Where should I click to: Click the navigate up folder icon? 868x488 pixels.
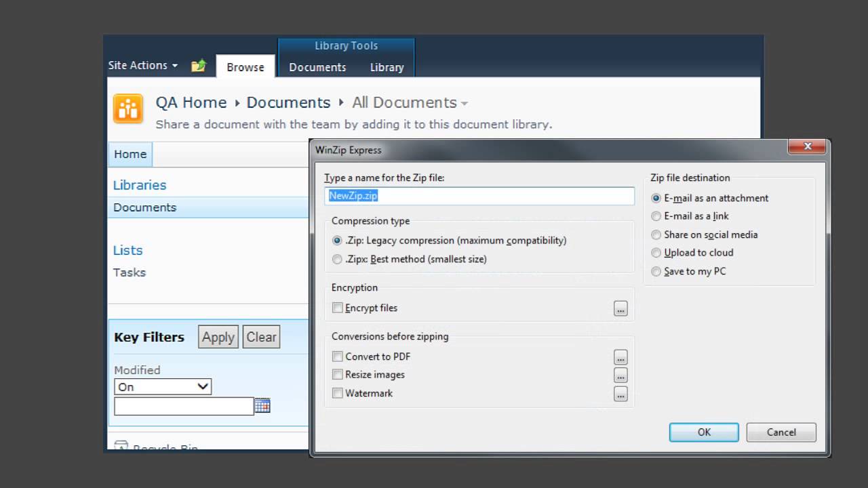[x=198, y=66]
